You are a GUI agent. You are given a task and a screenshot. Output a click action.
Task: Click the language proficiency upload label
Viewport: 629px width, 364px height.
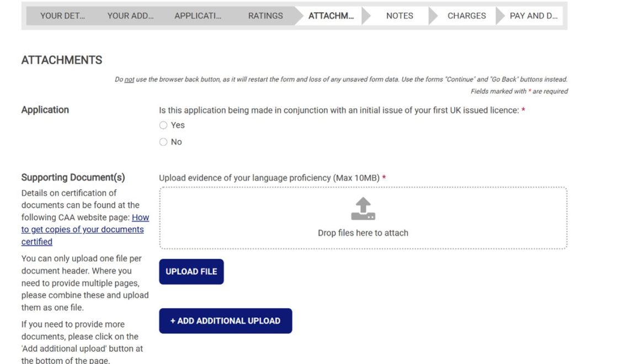(x=269, y=178)
